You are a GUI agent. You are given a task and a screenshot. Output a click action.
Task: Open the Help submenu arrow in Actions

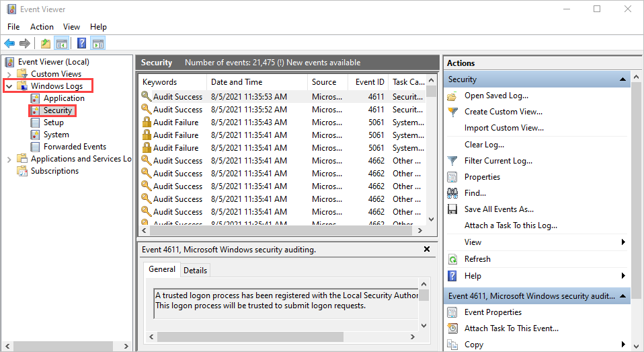(623, 276)
